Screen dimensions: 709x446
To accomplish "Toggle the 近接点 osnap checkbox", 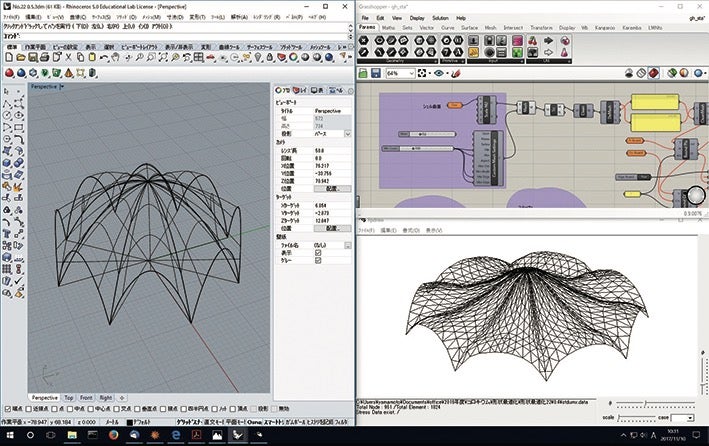I will (28, 409).
